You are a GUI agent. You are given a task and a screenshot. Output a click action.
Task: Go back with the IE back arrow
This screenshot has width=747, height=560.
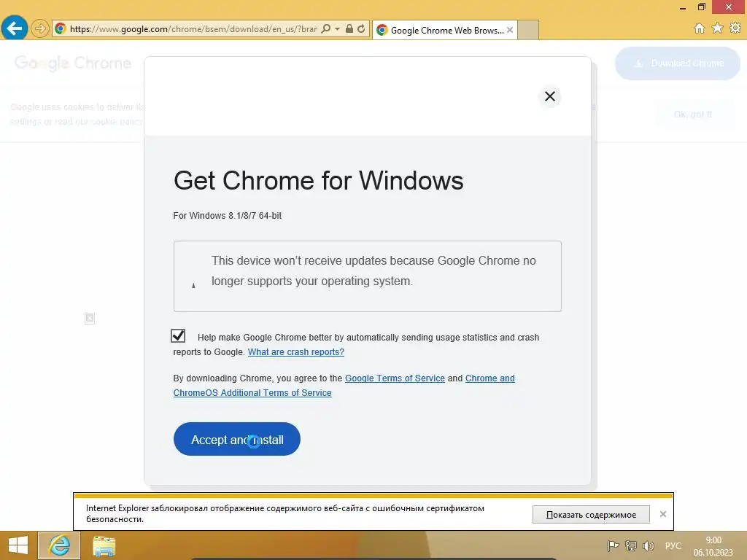click(15, 28)
